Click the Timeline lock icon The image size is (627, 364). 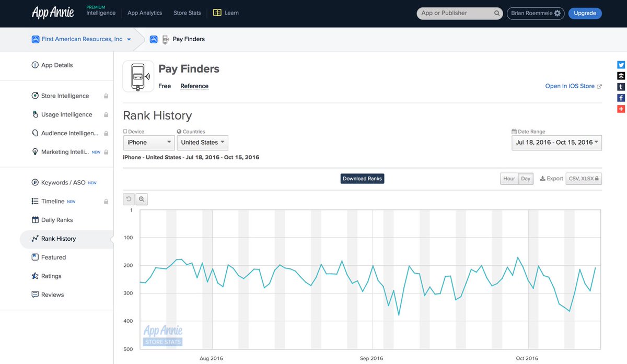106,202
